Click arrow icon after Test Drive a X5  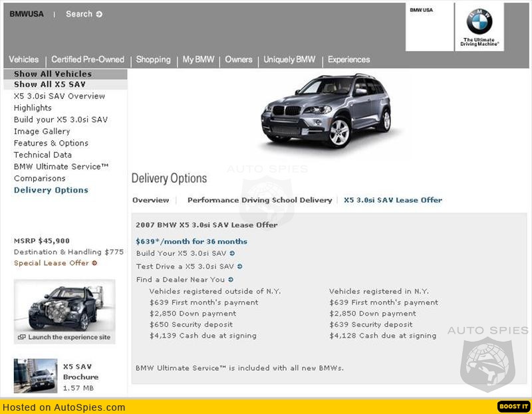[240, 266]
